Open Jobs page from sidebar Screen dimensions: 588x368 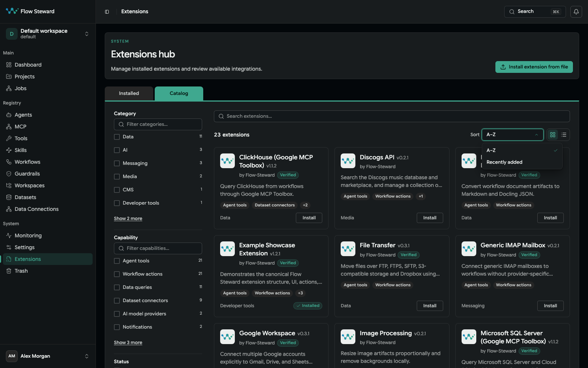point(48,88)
